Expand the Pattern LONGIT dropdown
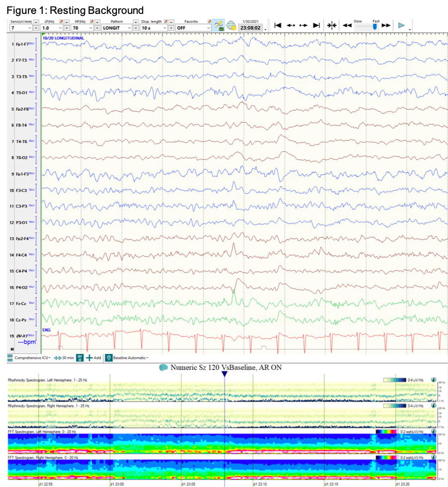 pyautogui.click(x=130, y=28)
